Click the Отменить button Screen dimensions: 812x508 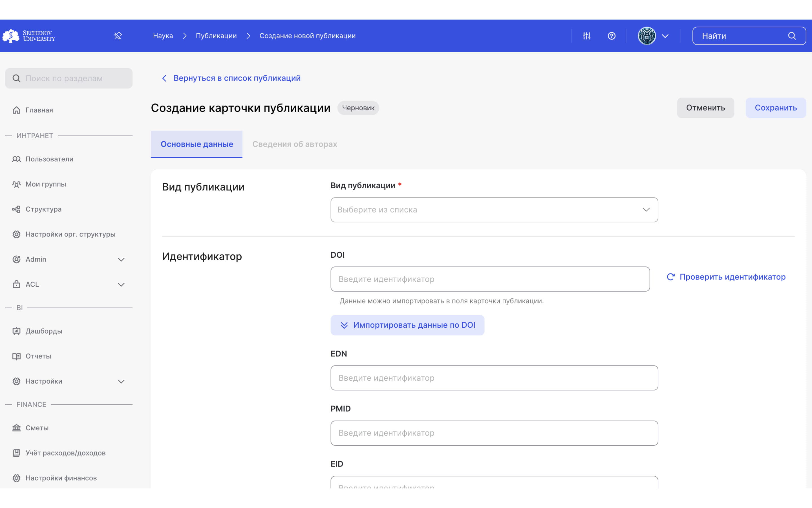pyautogui.click(x=705, y=108)
